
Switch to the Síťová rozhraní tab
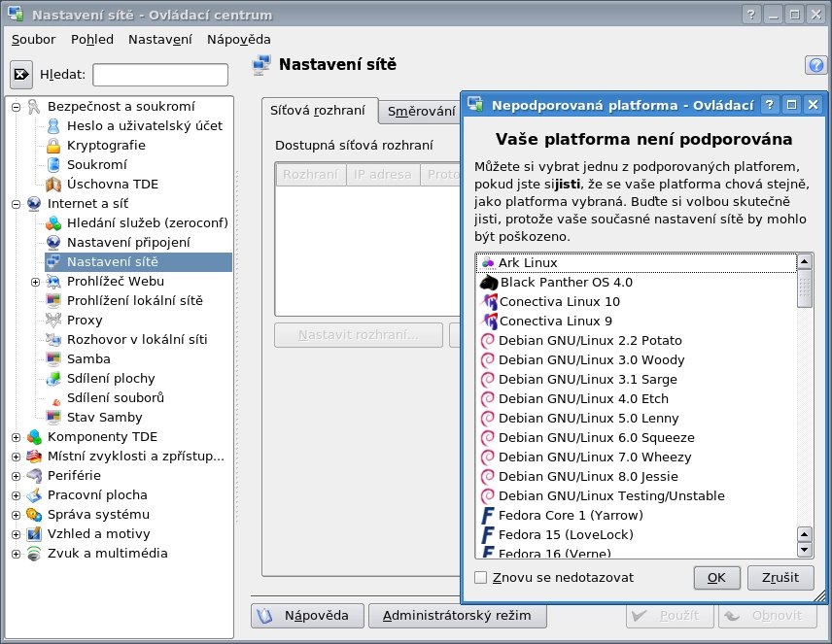319,111
